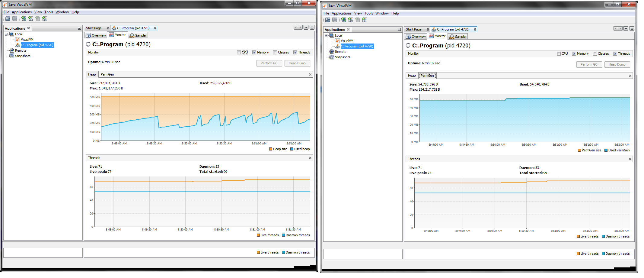Click Heap Dump button in left window
The height and width of the screenshot is (278, 644).
click(297, 63)
